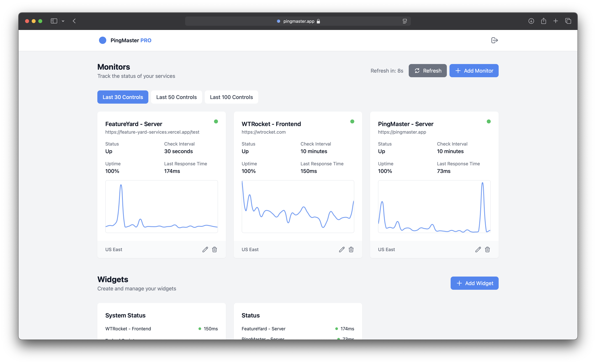Click the pingmaster.app address bar
This screenshot has width=596, height=364.
pos(298,21)
